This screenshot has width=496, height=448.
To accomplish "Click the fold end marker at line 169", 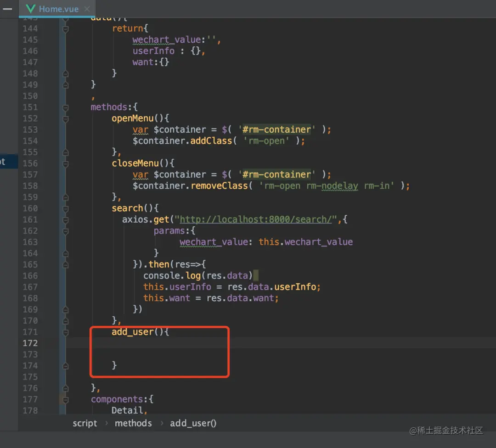I will (66, 309).
